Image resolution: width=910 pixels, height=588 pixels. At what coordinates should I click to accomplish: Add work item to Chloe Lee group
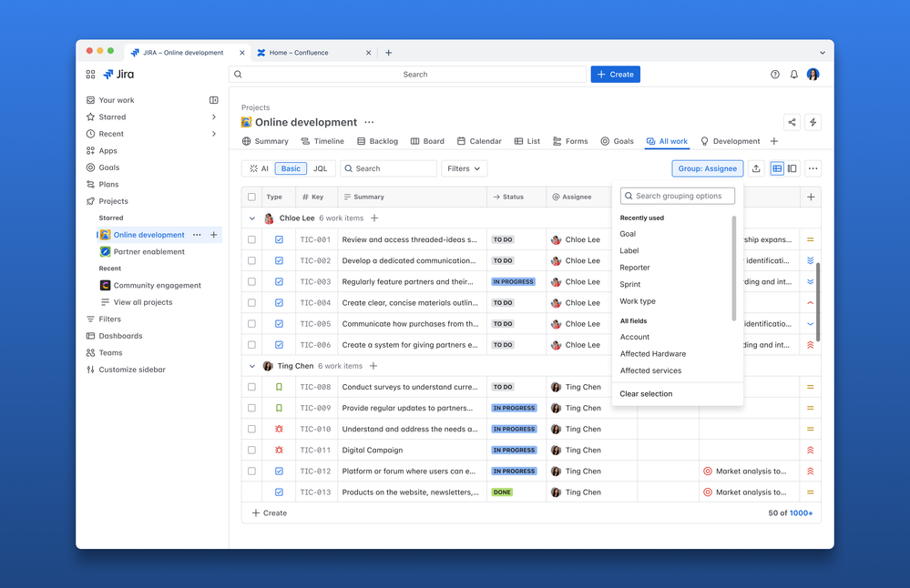(x=374, y=218)
